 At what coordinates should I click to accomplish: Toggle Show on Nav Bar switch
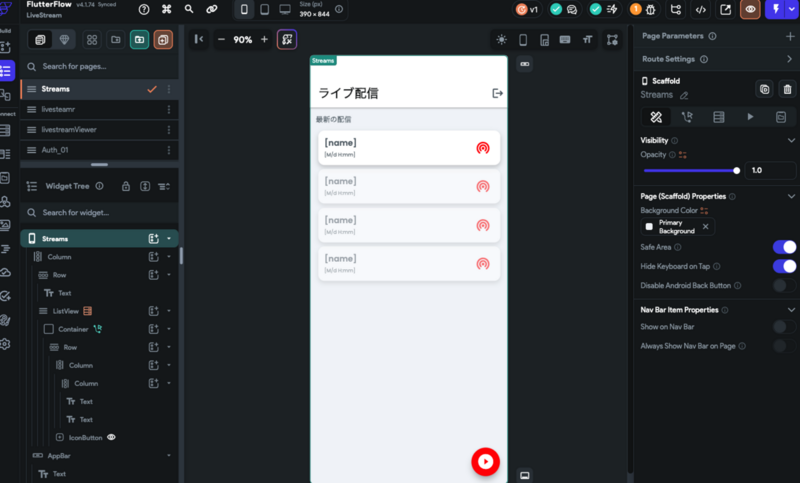click(784, 326)
